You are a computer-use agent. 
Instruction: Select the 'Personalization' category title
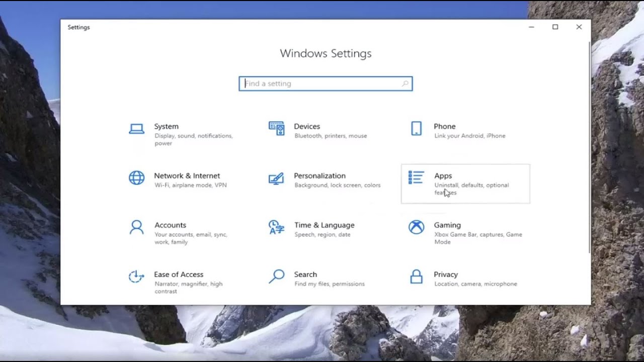[x=319, y=175]
